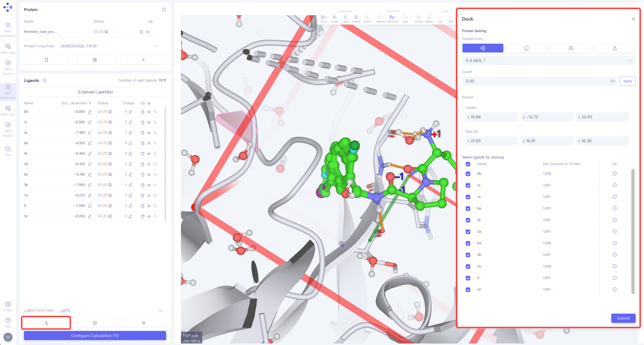
Task: Locate ligand 6e with crosshair icon
Action: tap(615, 208)
